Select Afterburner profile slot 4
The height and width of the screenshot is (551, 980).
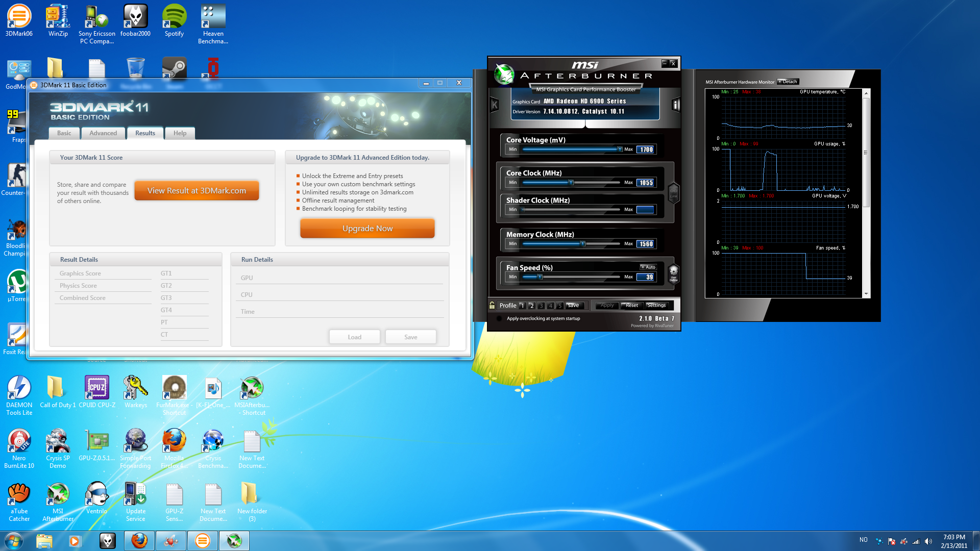point(550,306)
